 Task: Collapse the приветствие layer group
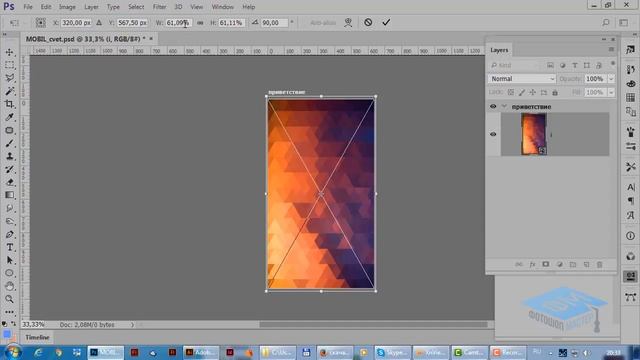click(504, 106)
